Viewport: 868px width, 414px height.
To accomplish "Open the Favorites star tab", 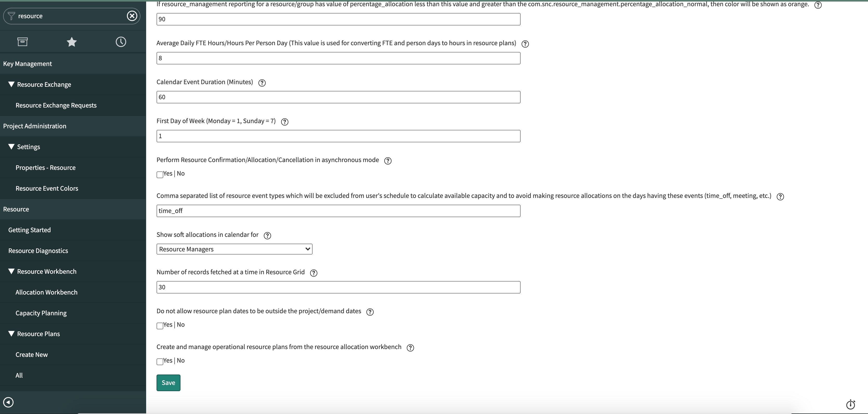I will pyautogui.click(x=72, y=42).
